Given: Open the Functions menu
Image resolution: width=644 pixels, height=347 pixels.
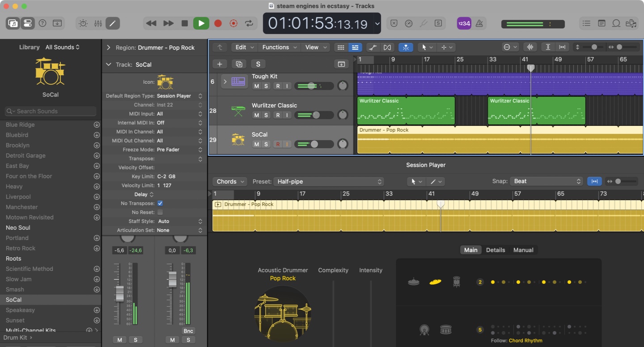Looking at the screenshot, I should point(279,47).
